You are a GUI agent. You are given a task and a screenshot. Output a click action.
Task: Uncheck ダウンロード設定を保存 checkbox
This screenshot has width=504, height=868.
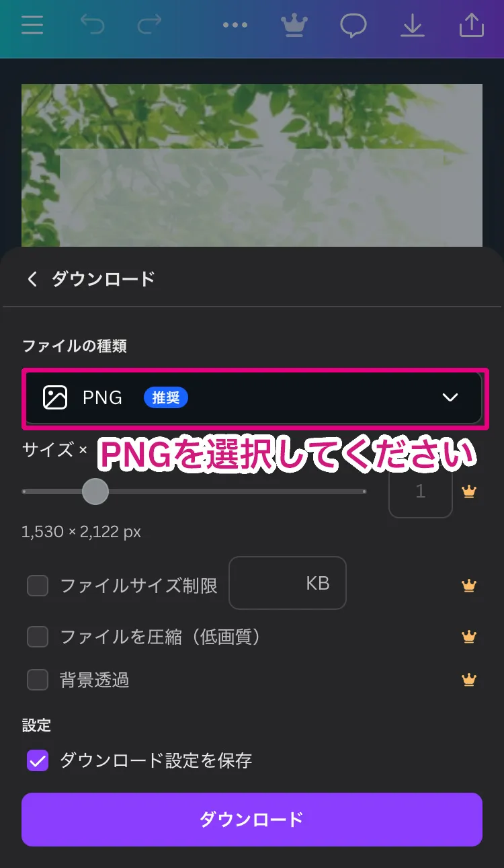click(x=38, y=761)
